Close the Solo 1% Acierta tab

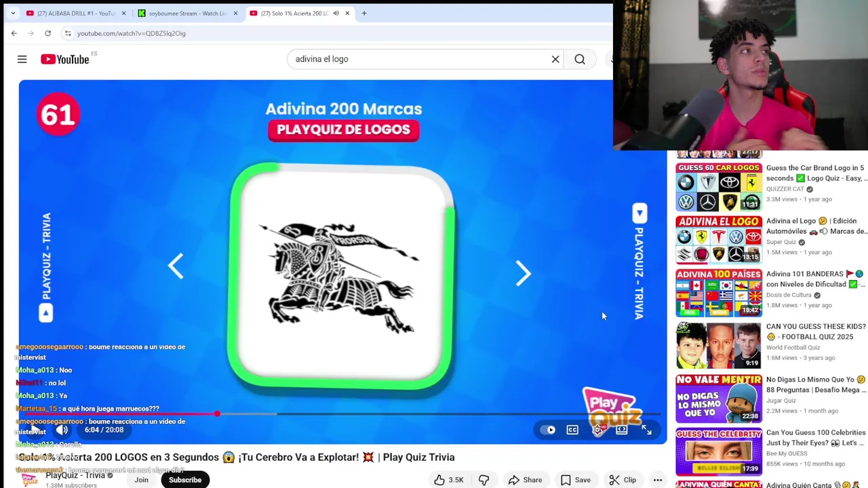[347, 13]
